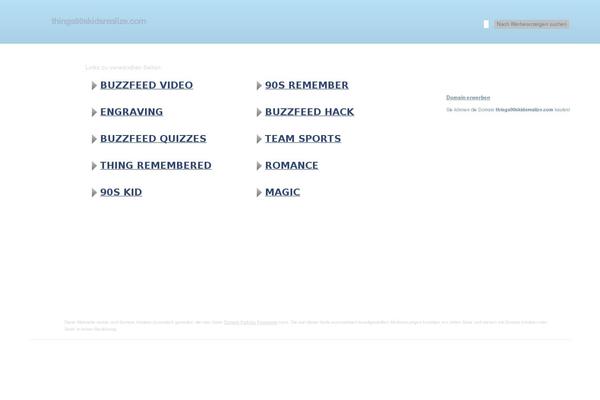Click arrow icon beside 90S REMEMBER
This screenshot has height=400, width=600.
click(259, 86)
